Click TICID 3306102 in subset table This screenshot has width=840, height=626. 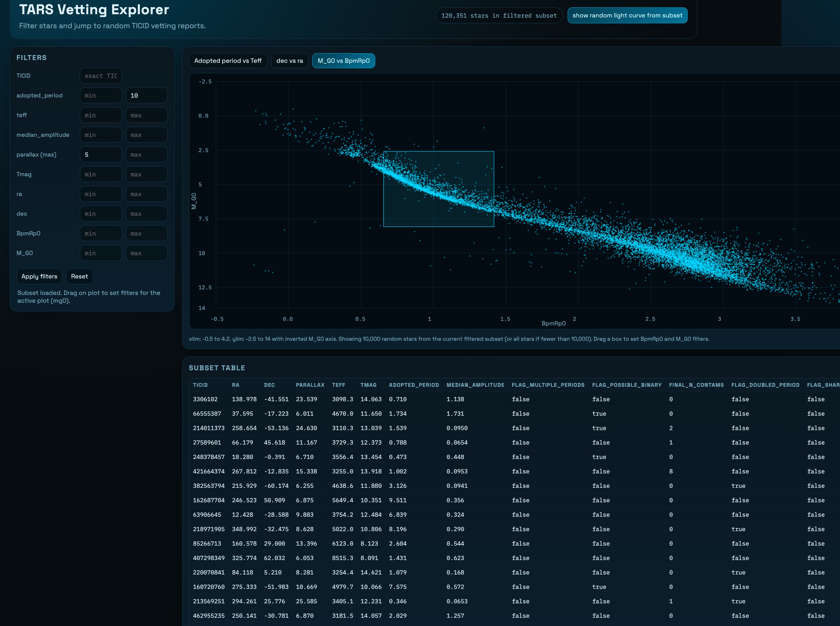click(x=205, y=399)
